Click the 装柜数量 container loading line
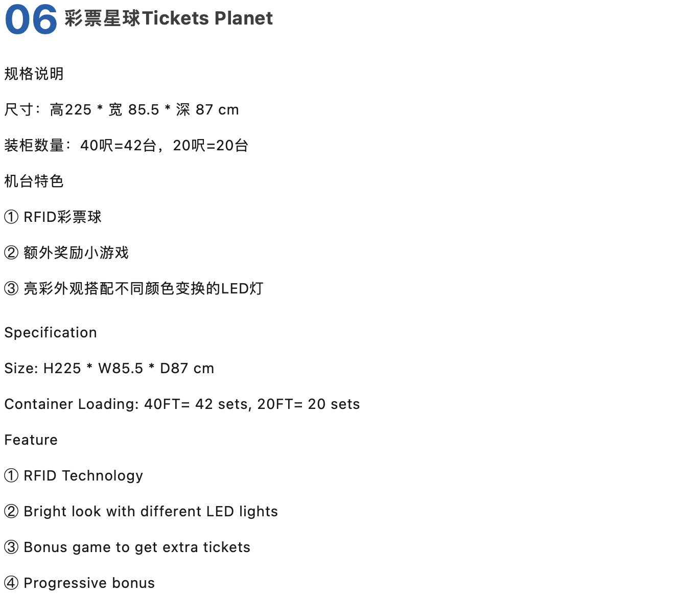The image size is (700, 594). click(126, 145)
